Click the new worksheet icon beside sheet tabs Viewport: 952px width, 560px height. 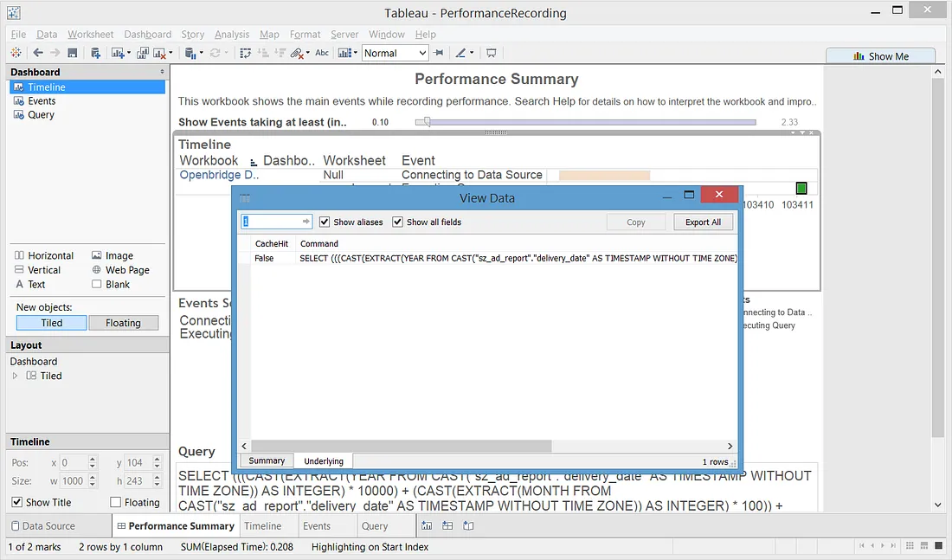[x=427, y=526]
